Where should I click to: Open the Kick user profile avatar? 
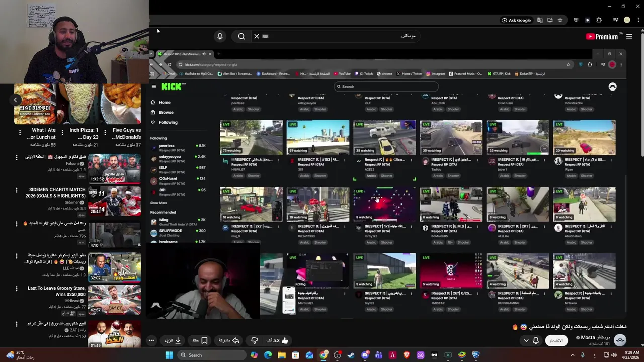pos(612,86)
